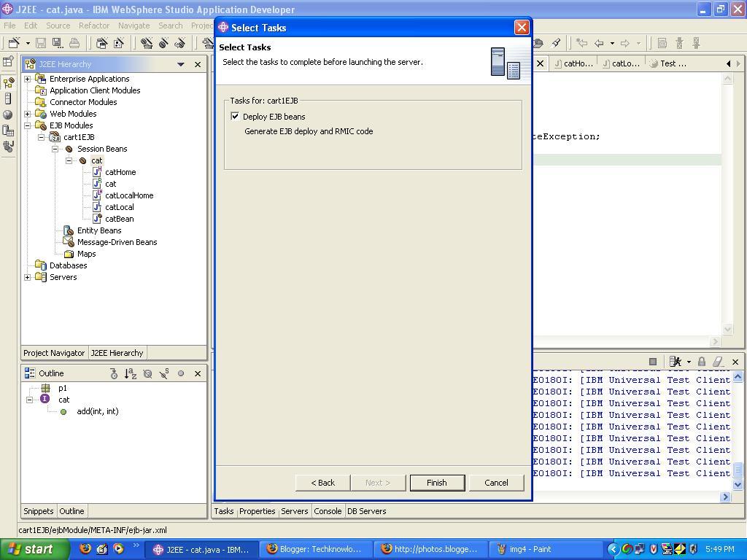This screenshot has height=560, width=747.
Task: Select the J2EE perspective icon in left bar
Action: [x=8, y=83]
